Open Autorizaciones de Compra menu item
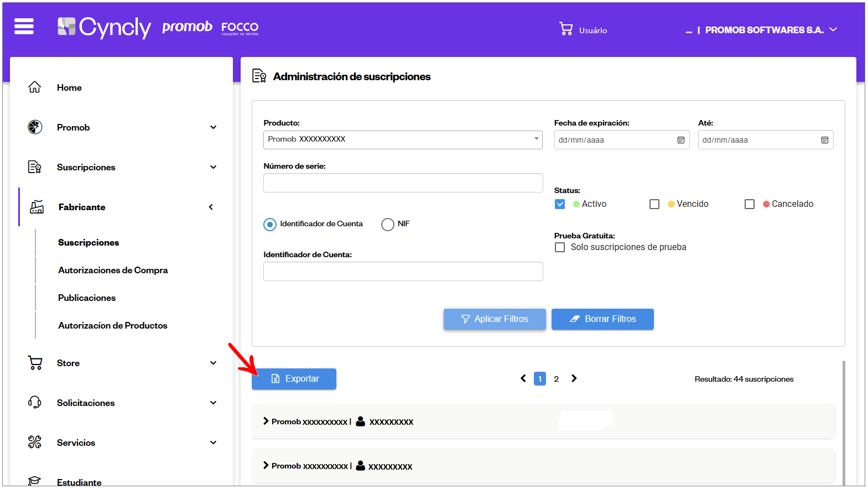 (113, 270)
